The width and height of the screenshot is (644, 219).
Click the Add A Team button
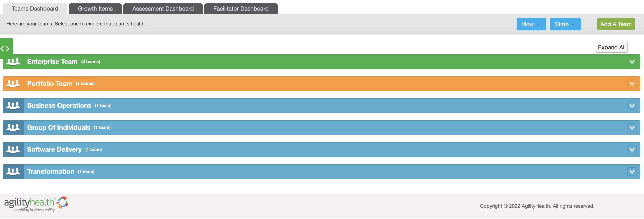point(616,24)
